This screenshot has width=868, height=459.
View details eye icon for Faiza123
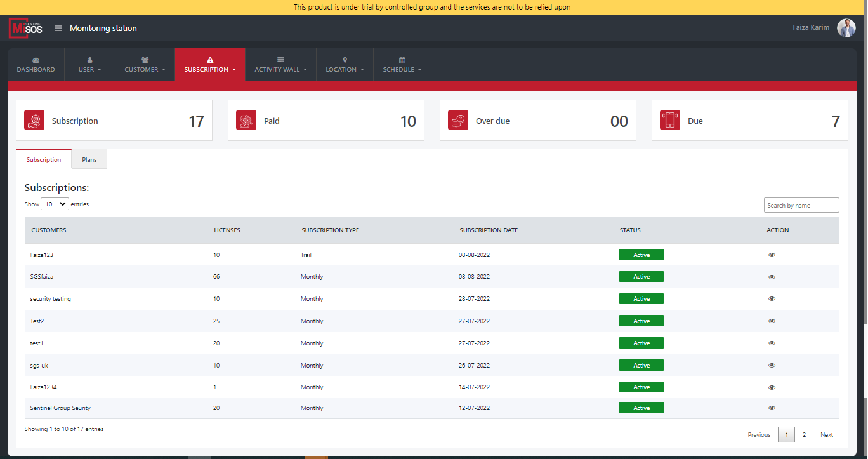pyautogui.click(x=772, y=255)
